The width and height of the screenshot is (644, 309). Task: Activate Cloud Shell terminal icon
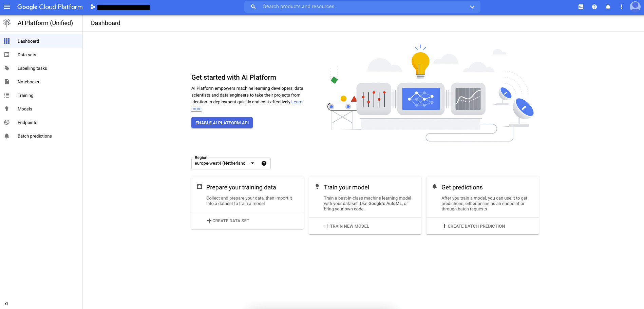(581, 7)
